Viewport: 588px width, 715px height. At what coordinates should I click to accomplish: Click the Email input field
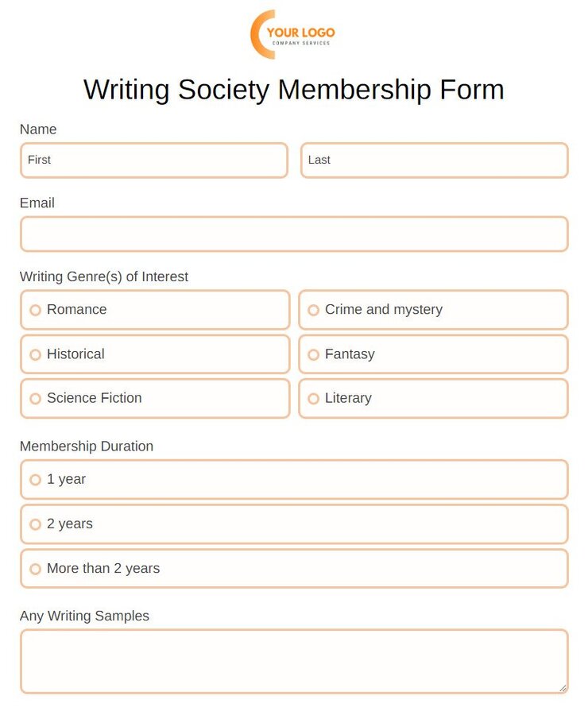point(294,234)
